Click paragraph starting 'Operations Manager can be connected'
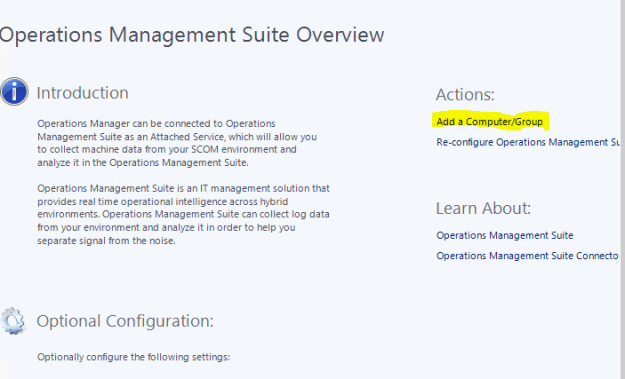Viewport: 625px width, 379px height. (177, 143)
